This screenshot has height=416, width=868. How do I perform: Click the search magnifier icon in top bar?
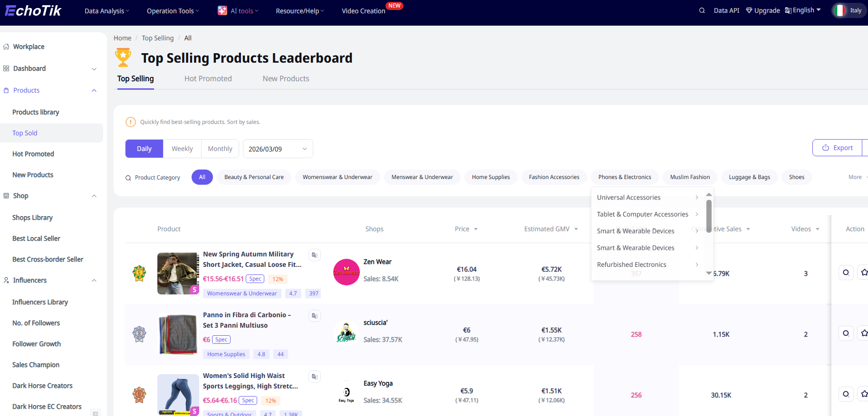coord(702,10)
